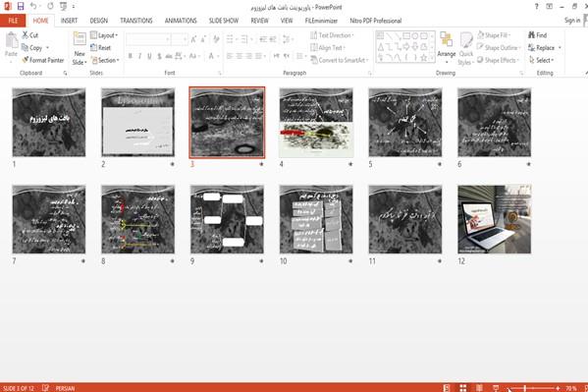Click the Slide Sorter view icon
The image size is (588, 392).
[x=463, y=388]
